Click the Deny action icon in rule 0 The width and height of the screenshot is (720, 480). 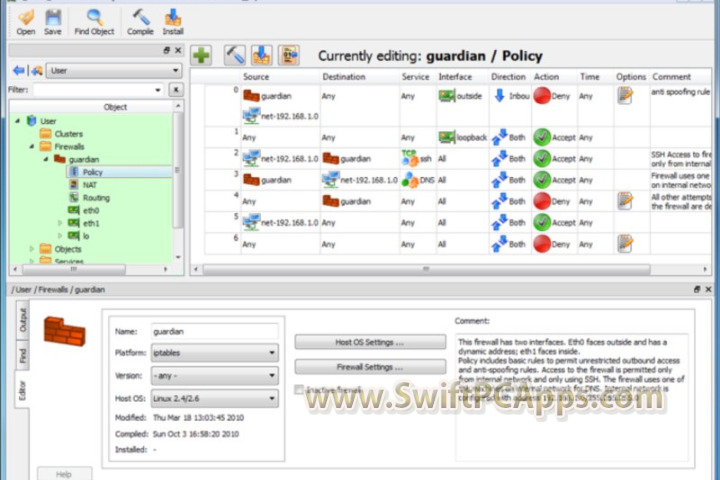542,96
